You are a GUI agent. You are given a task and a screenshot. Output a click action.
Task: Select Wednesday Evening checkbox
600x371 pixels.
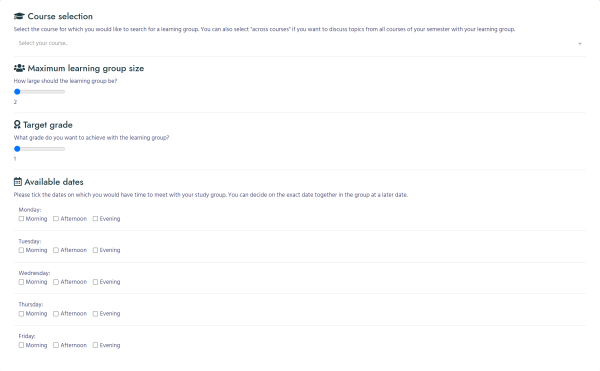(x=95, y=282)
